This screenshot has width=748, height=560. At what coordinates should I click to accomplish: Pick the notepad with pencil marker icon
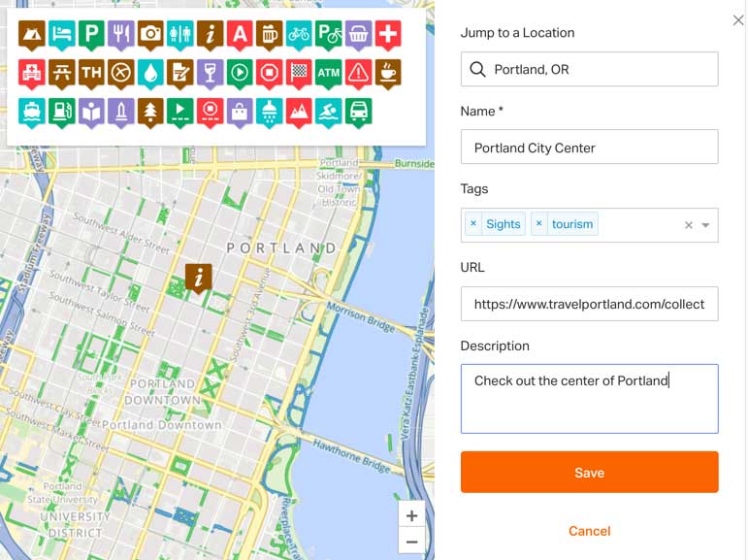(x=180, y=74)
